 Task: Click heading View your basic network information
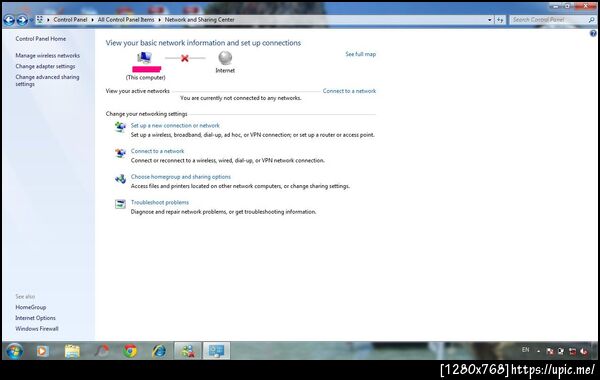click(x=203, y=43)
